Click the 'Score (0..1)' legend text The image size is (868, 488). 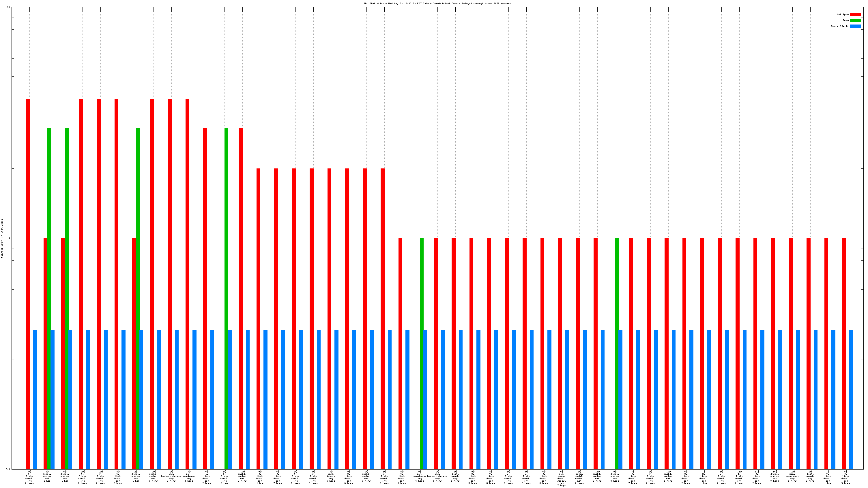pos(839,26)
